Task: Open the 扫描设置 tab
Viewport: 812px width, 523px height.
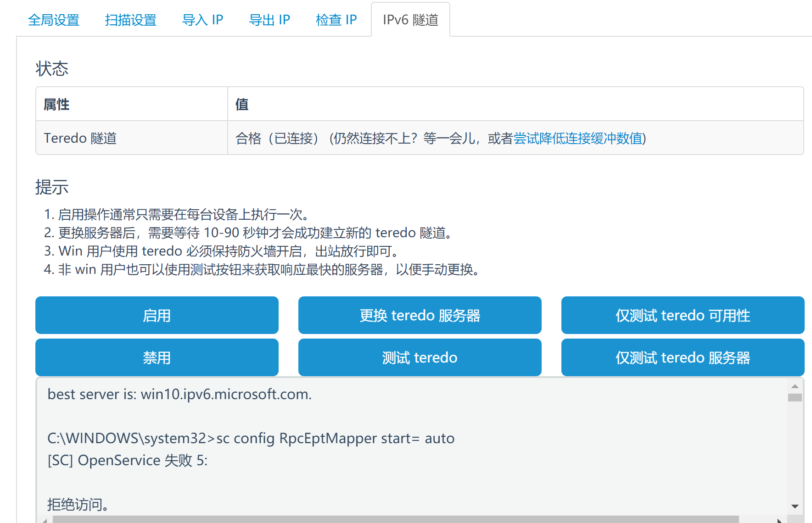Action: pos(130,19)
